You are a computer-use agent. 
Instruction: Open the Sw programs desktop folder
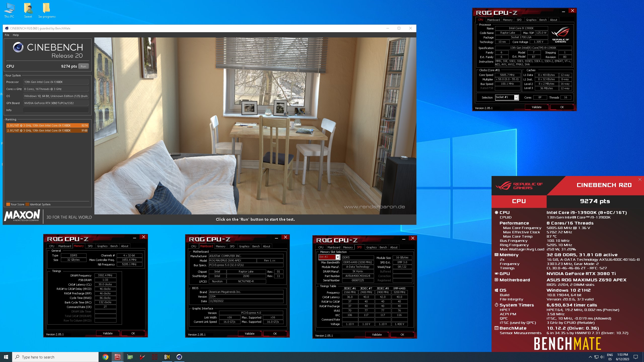[x=47, y=11]
